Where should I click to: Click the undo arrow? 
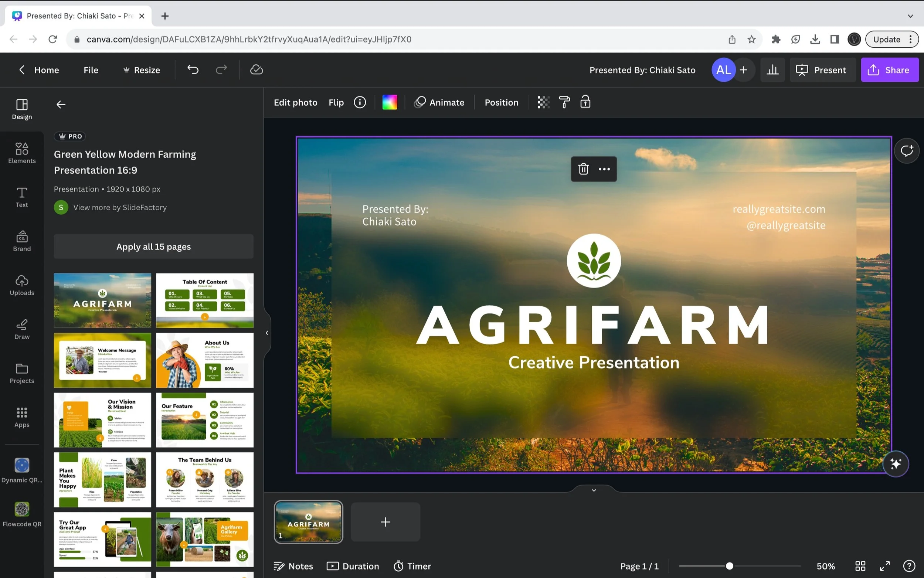click(193, 69)
